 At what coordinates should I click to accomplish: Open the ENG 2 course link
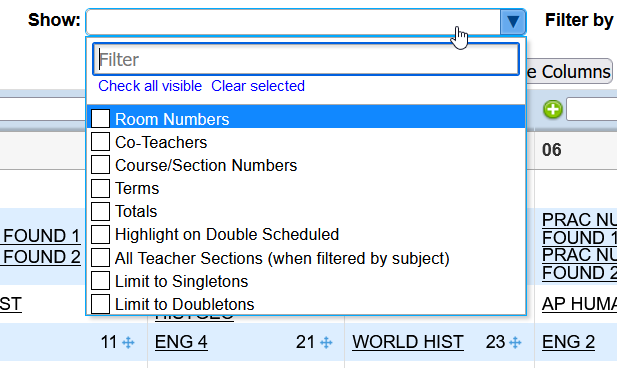tap(568, 342)
